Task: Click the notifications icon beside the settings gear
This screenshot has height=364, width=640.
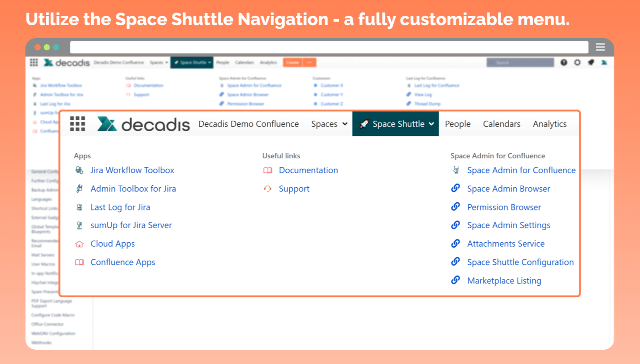Action: coord(591,63)
